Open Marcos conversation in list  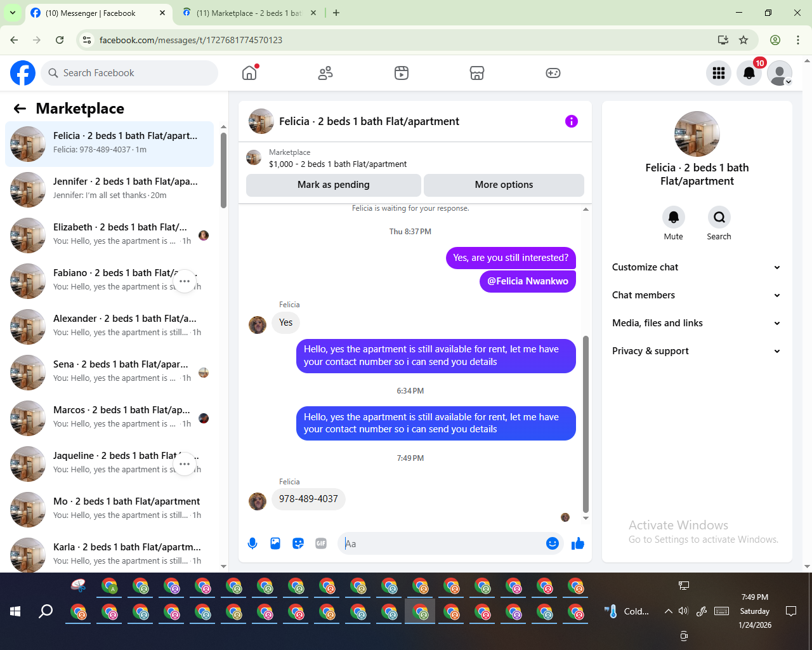click(x=110, y=418)
